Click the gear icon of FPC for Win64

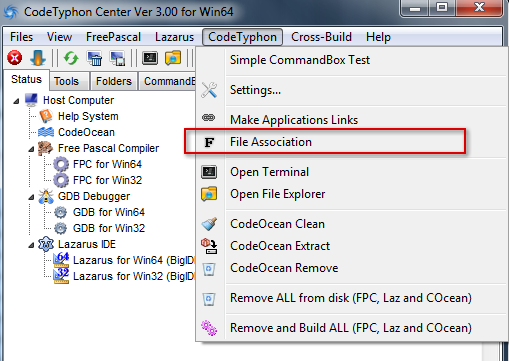61,164
